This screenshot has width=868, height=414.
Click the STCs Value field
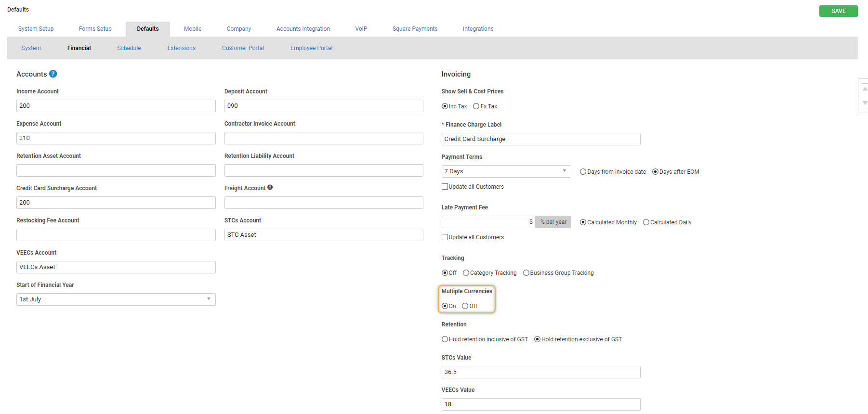point(541,372)
